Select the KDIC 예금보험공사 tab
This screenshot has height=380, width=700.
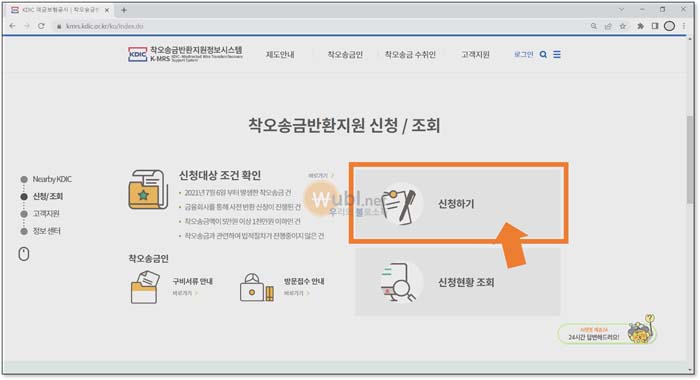60,10
